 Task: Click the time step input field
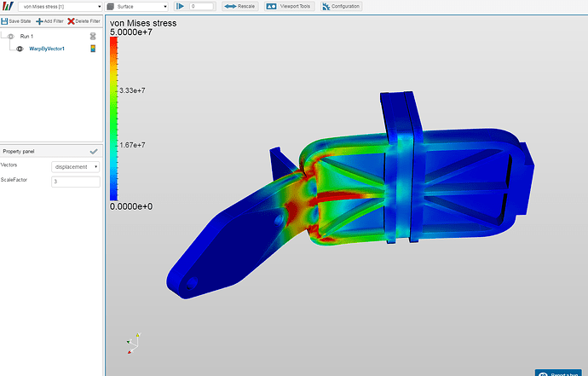click(202, 6)
